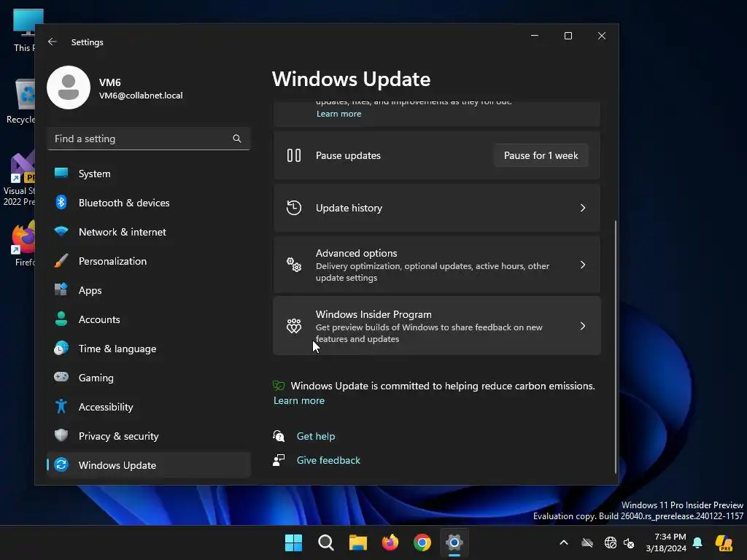Click the Windows Update sync icon
Image resolution: width=747 pixels, height=560 pixels.
pos(61,464)
